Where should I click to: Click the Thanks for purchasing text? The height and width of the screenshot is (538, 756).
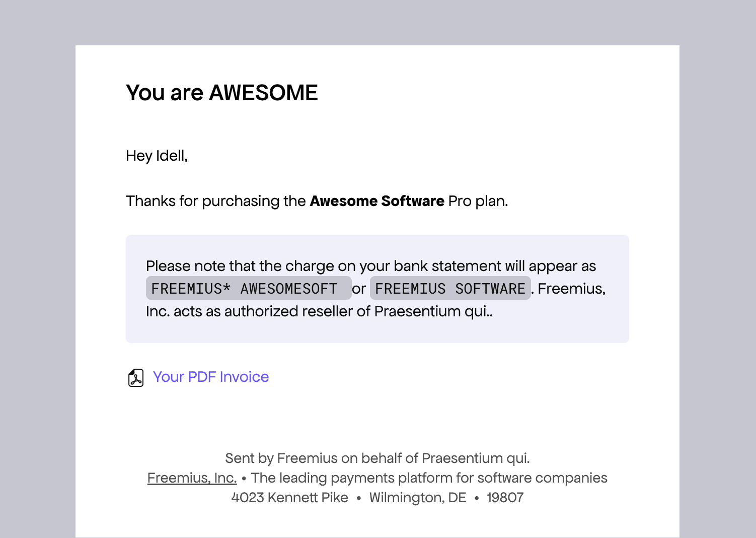pyautogui.click(x=215, y=201)
